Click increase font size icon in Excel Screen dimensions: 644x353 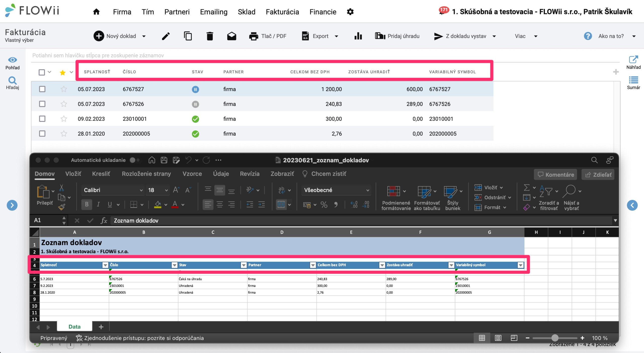(176, 190)
